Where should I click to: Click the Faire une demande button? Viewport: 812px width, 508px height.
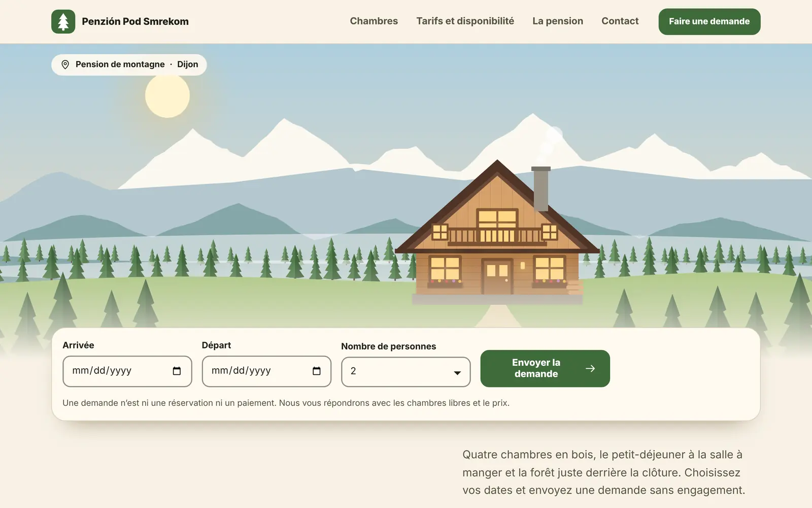click(709, 21)
